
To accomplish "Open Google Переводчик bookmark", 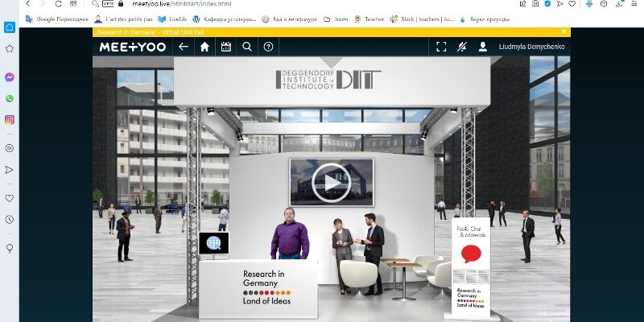I will click(56, 19).
